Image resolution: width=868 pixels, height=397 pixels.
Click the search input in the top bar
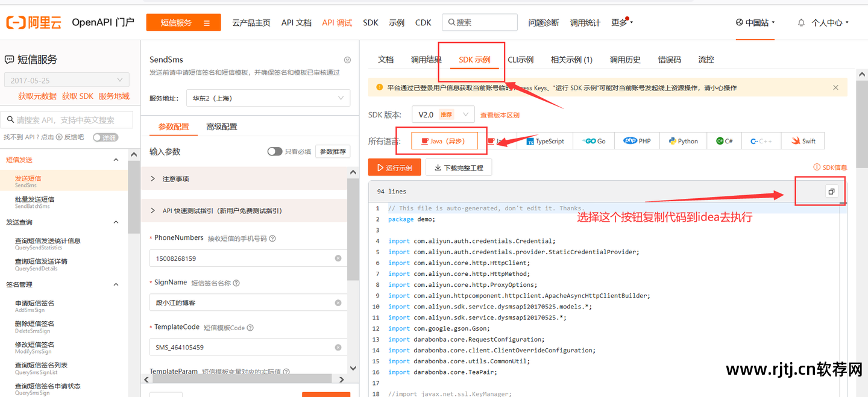coord(480,22)
